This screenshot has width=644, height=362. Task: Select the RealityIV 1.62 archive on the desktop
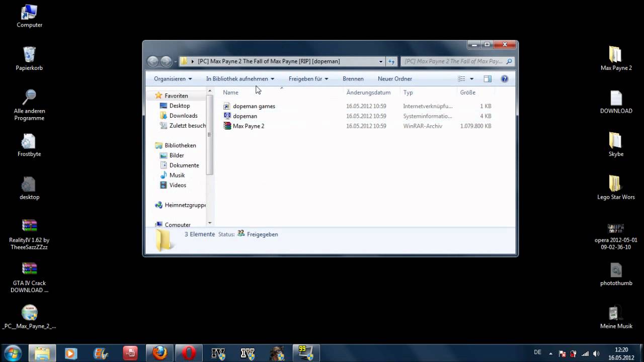click(29, 235)
